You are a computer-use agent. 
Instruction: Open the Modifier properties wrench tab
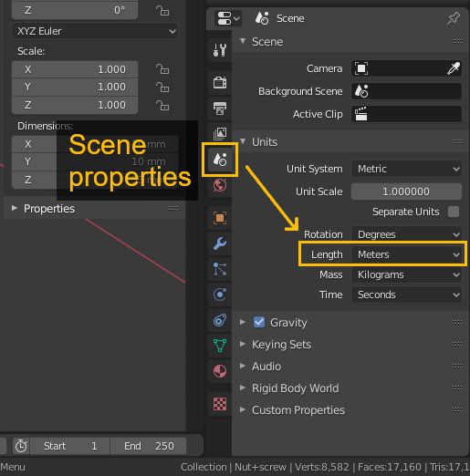[x=220, y=243]
